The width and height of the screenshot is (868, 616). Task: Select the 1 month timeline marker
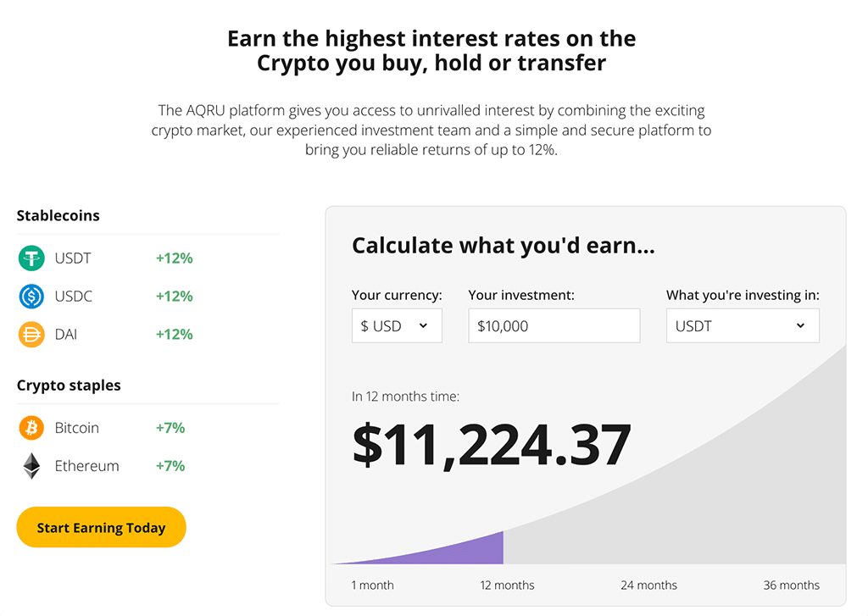[x=373, y=585]
